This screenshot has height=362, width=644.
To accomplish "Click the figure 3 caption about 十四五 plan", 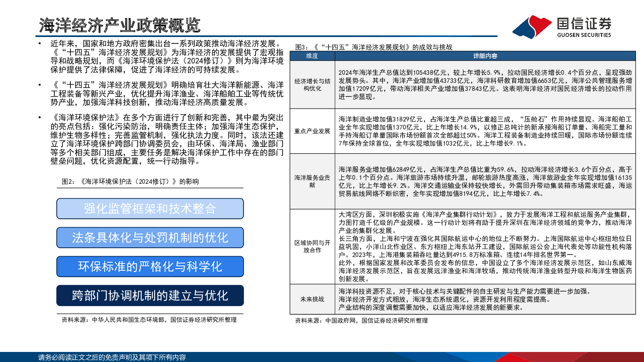I will 374,47.
